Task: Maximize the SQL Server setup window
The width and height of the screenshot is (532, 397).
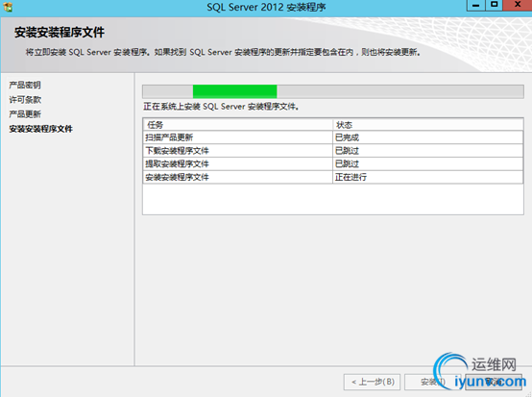Action: pos(494,6)
